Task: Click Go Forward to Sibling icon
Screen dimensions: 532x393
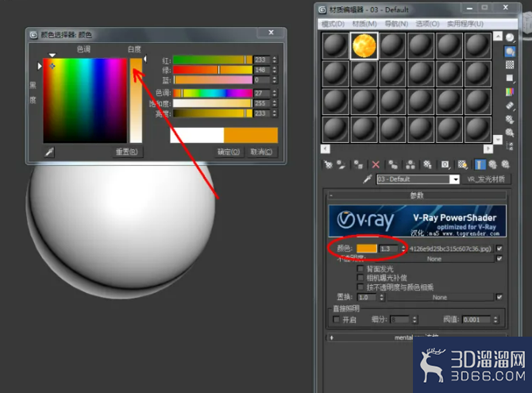Action: click(506, 164)
